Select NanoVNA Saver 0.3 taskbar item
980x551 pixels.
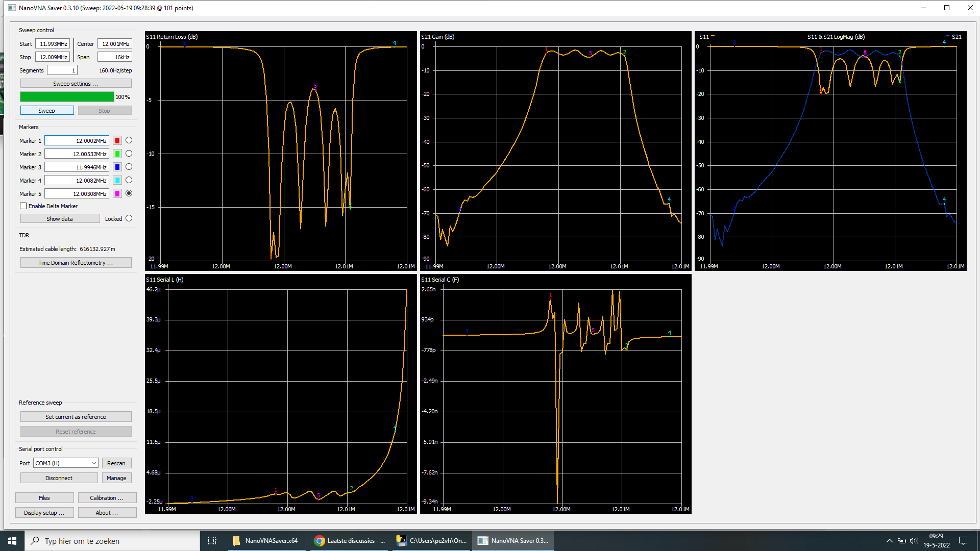point(513,541)
